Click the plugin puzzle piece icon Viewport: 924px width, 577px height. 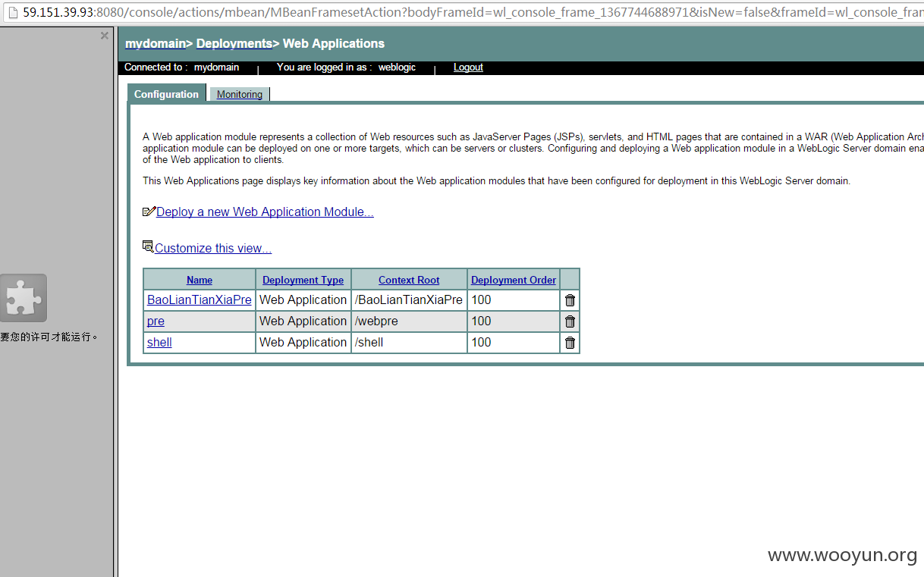24,298
